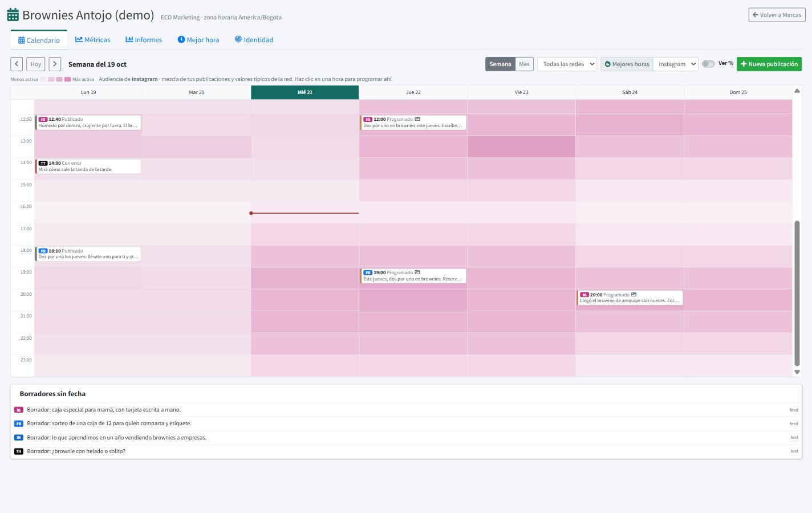
Task: Open the Informes tab
Action: [144, 40]
